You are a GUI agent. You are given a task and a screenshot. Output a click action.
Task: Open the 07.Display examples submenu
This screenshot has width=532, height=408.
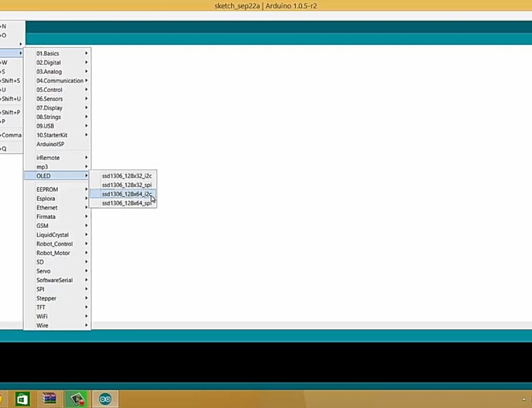57,108
